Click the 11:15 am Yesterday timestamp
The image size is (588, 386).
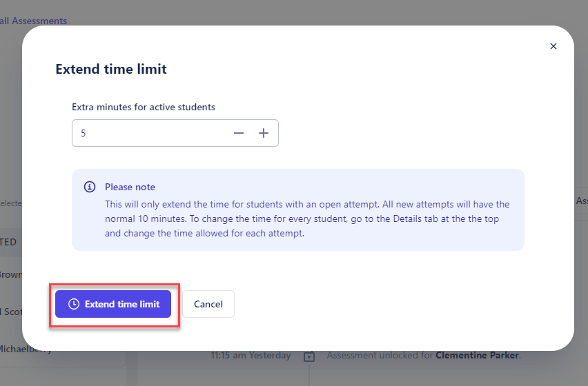[x=251, y=355]
